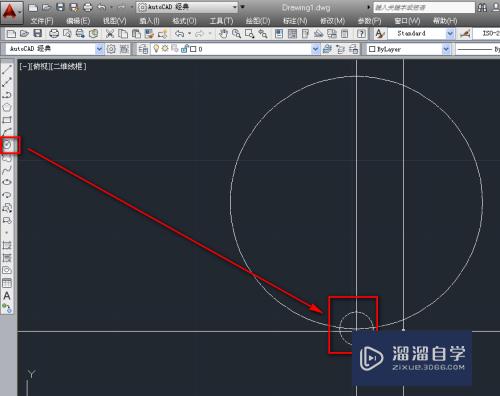
Task: Activate the Pan hand tool
Action: 223,33
